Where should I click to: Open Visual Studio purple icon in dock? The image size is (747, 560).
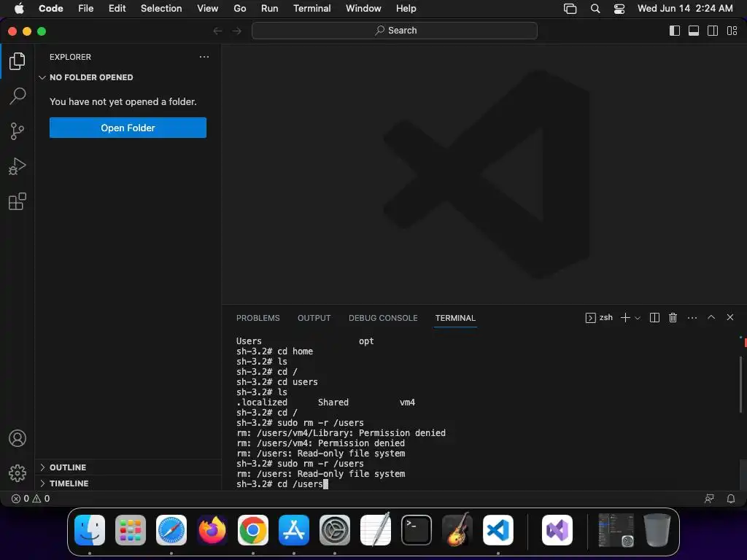[x=557, y=530]
